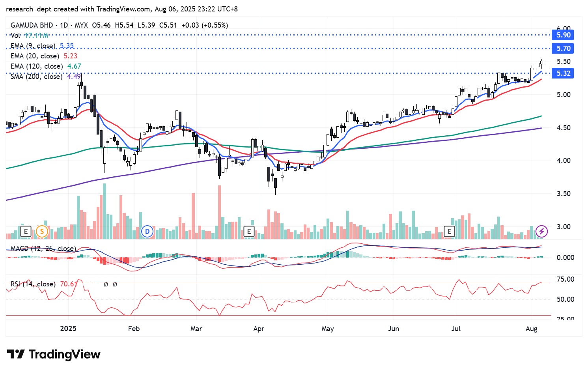
Task: Select the EMA (9, close) legend
Action: (x=33, y=46)
